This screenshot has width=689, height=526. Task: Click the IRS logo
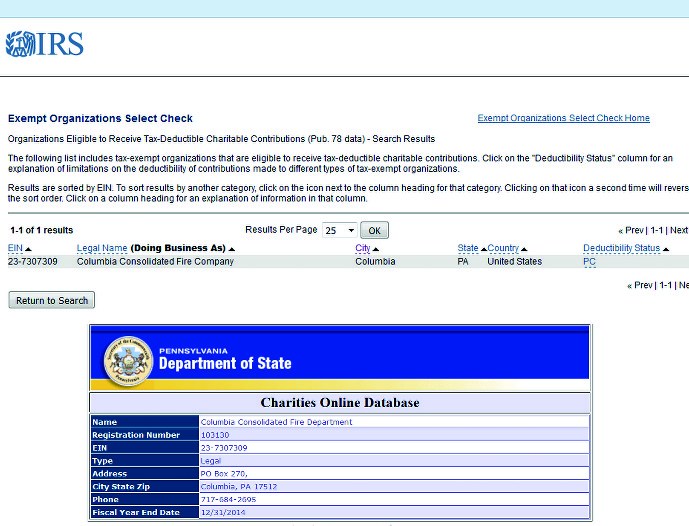pyautogui.click(x=44, y=44)
